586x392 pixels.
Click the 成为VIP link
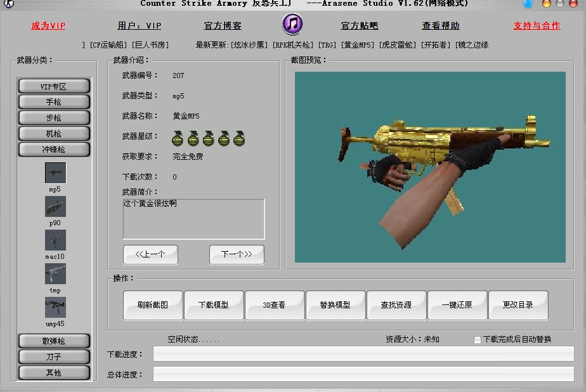pyautogui.click(x=48, y=25)
